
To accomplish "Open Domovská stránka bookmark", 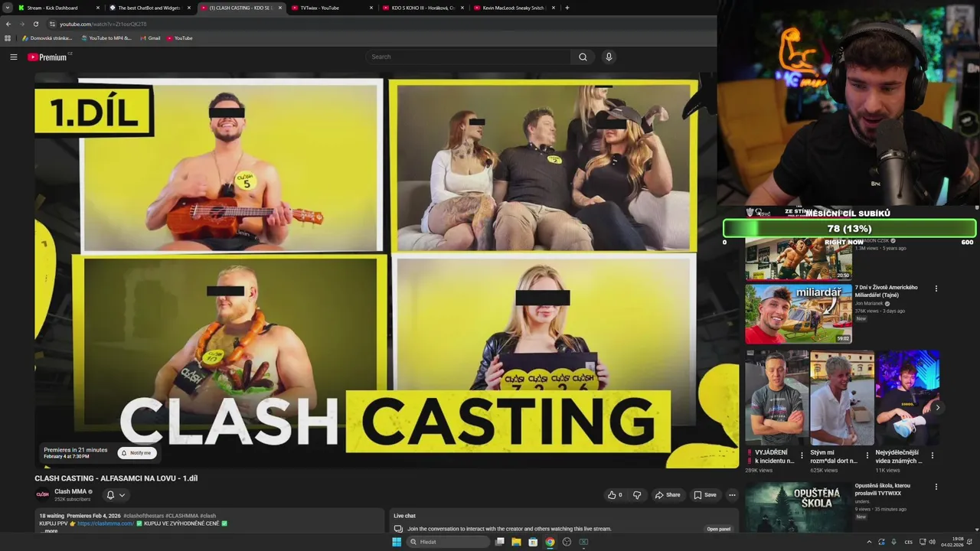I will [x=47, y=38].
